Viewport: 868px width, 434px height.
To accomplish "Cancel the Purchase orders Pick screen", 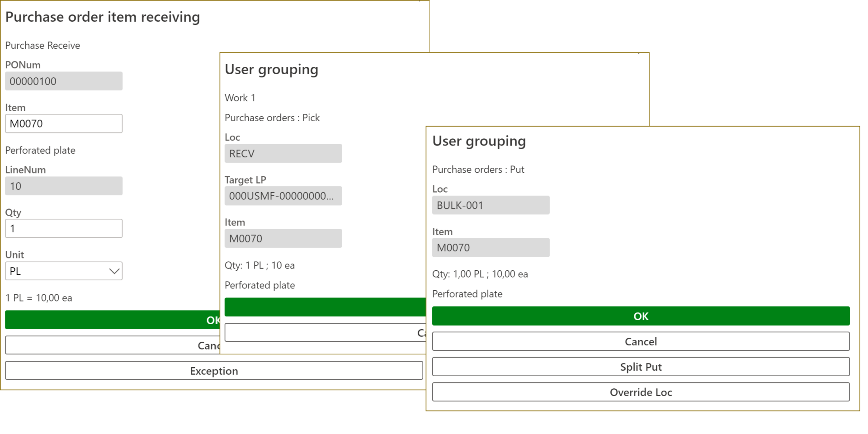I will pyautogui.click(x=325, y=333).
